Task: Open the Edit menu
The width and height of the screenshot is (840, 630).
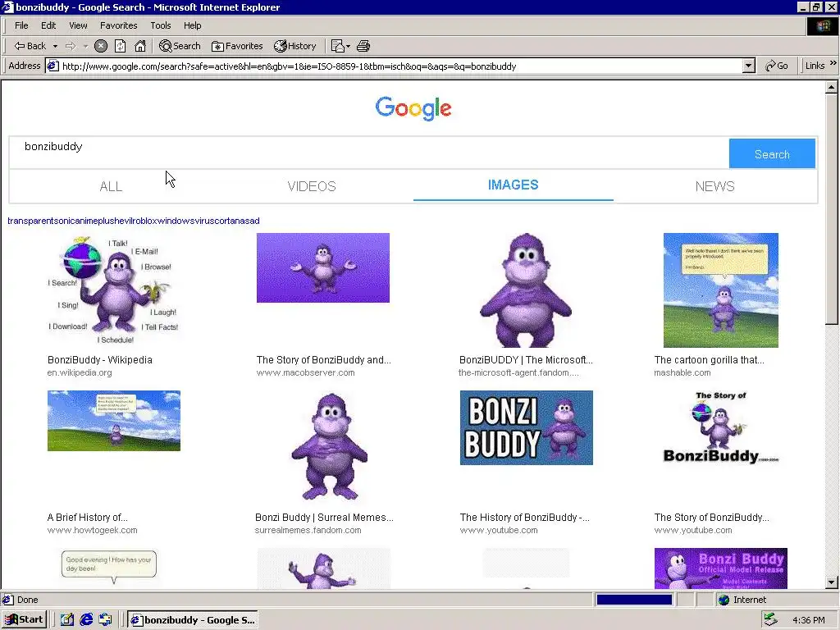Action: [x=48, y=25]
